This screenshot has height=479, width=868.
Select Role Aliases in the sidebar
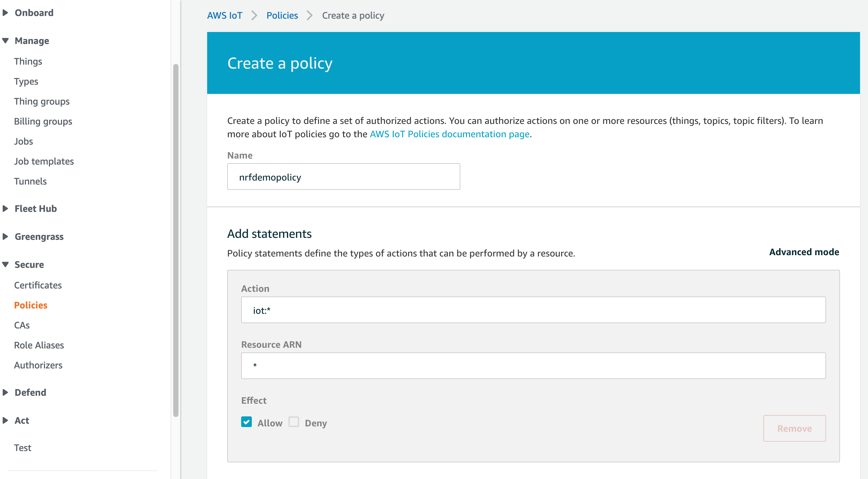click(x=39, y=345)
